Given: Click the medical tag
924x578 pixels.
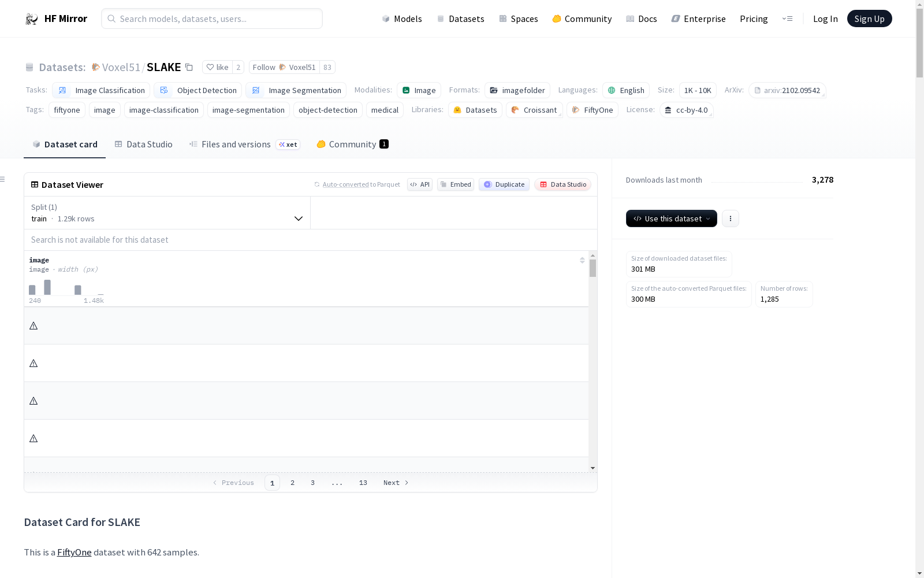Looking at the screenshot, I should coord(385,110).
